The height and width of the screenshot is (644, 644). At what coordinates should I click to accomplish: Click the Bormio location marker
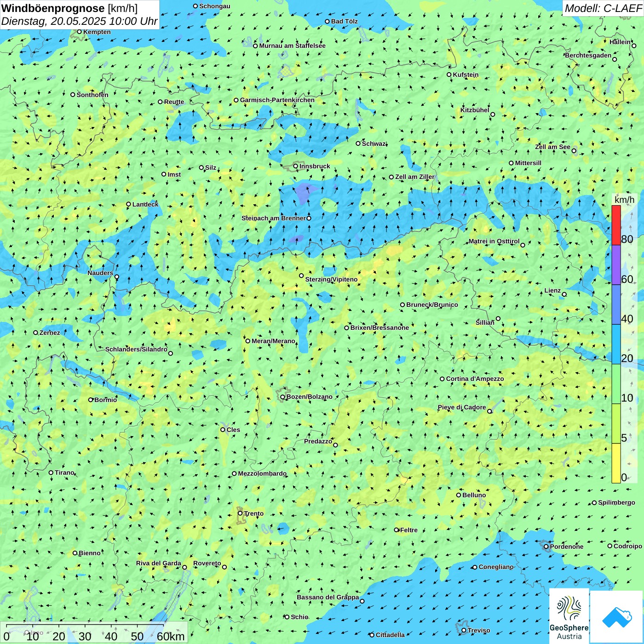point(91,400)
